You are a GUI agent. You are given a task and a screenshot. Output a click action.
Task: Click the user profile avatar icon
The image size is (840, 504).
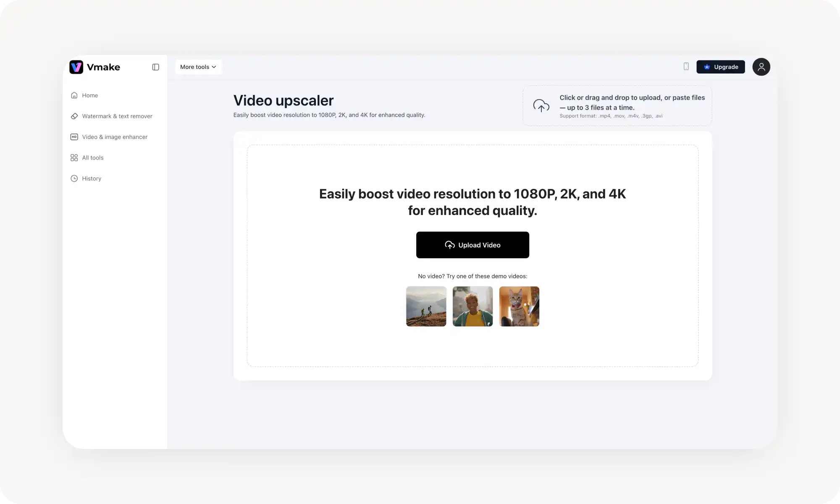[x=761, y=67]
